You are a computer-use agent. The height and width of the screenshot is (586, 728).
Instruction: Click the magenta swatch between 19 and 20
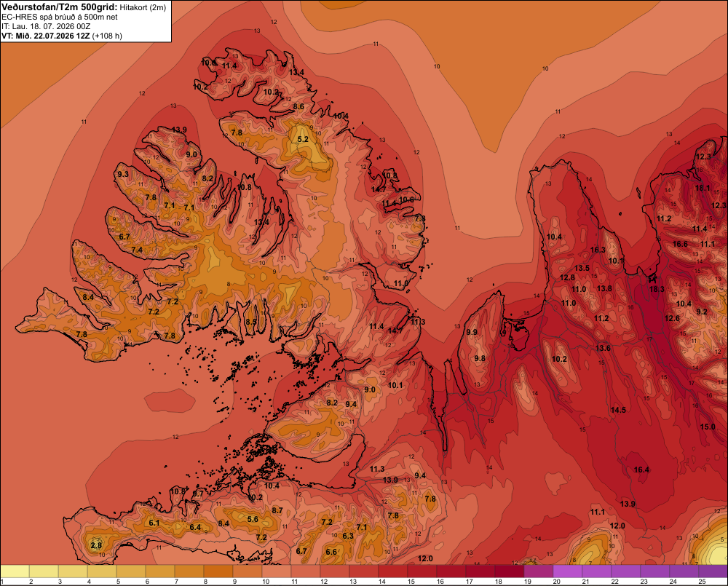pyautogui.click(x=539, y=571)
